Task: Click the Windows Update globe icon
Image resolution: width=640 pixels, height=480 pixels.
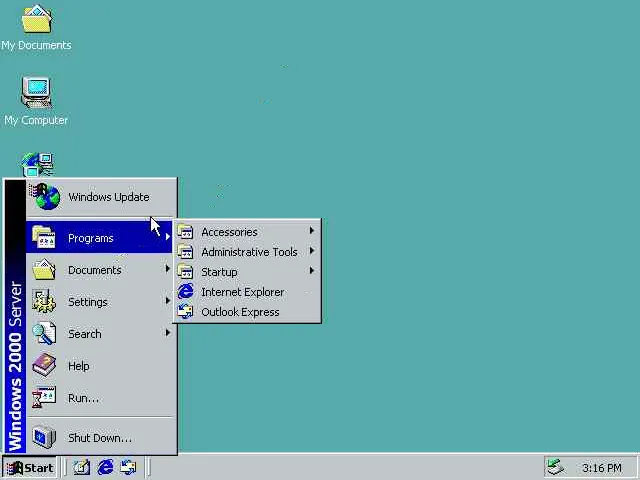Action: click(x=45, y=196)
